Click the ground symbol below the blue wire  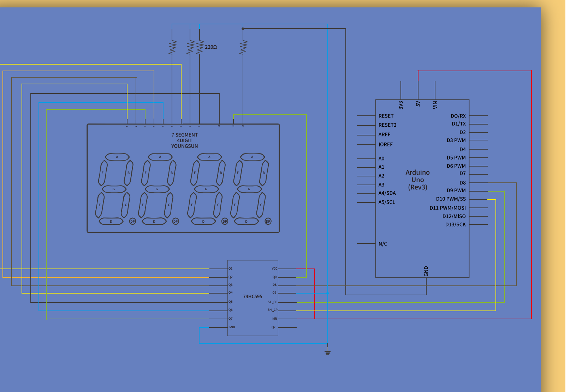[328, 352]
